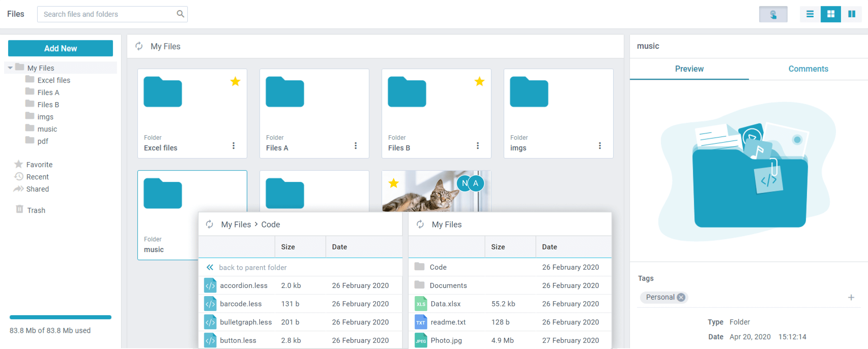Switch to dual-panel view

(851, 14)
